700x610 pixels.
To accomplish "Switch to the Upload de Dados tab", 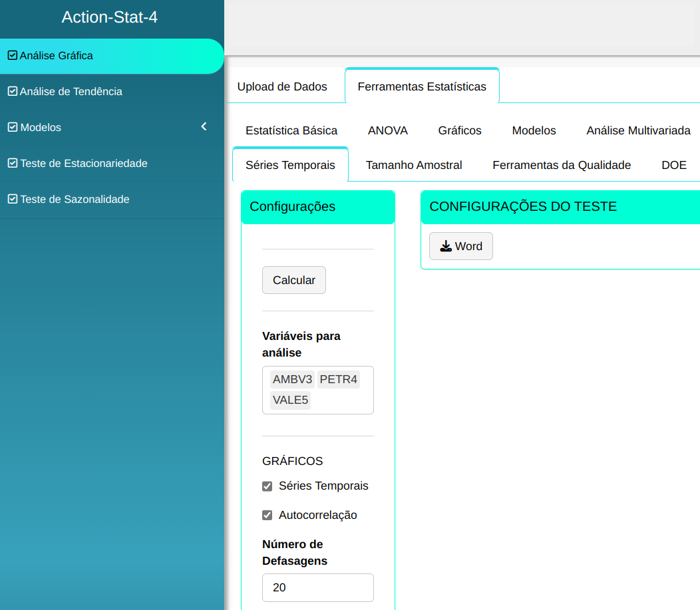I will coord(282,86).
